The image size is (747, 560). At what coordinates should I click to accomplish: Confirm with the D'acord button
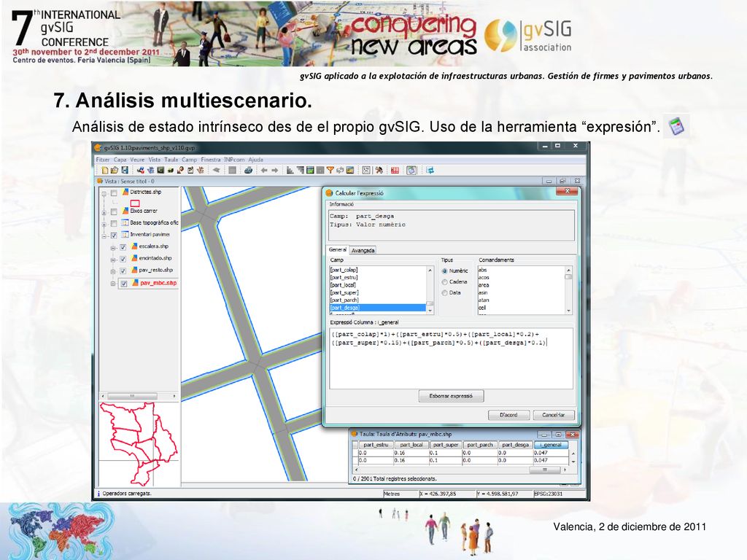508,415
